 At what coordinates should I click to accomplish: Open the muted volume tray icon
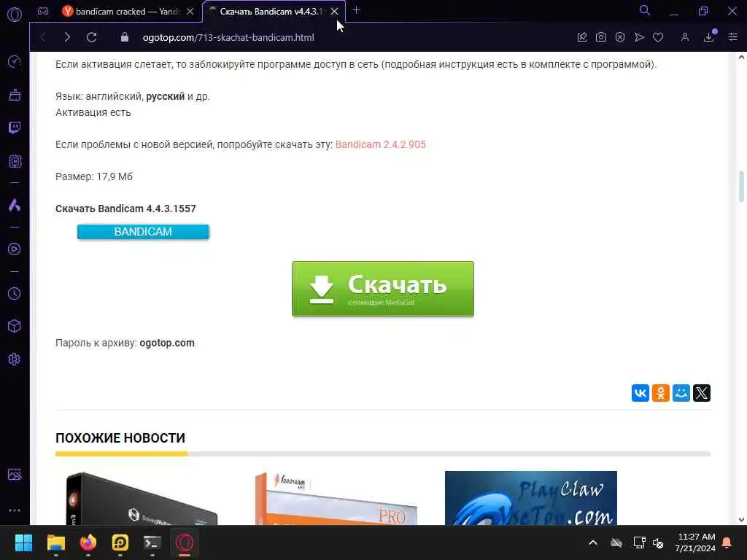(x=659, y=542)
